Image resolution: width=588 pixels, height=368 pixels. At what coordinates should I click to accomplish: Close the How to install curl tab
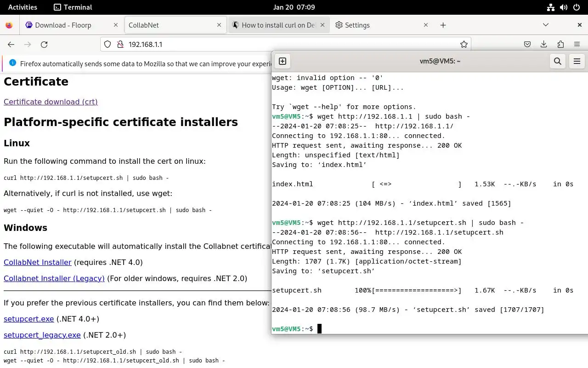(322, 25)
